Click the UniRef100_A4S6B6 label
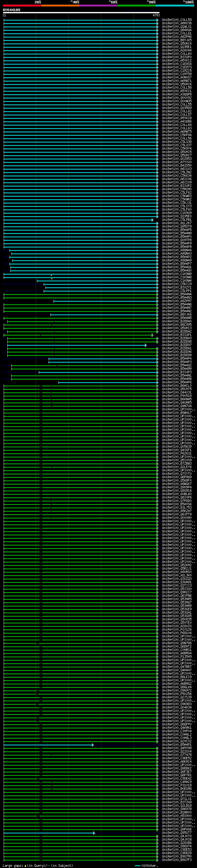Screen dimensions: 197x868 coord(177,121)
